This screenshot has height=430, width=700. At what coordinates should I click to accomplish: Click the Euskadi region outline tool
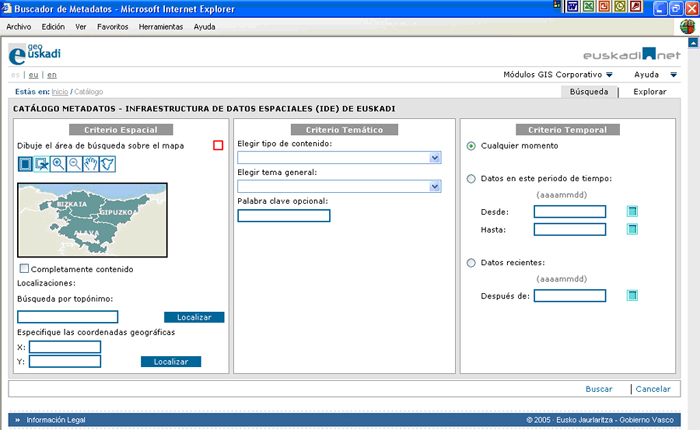point(107,164)
